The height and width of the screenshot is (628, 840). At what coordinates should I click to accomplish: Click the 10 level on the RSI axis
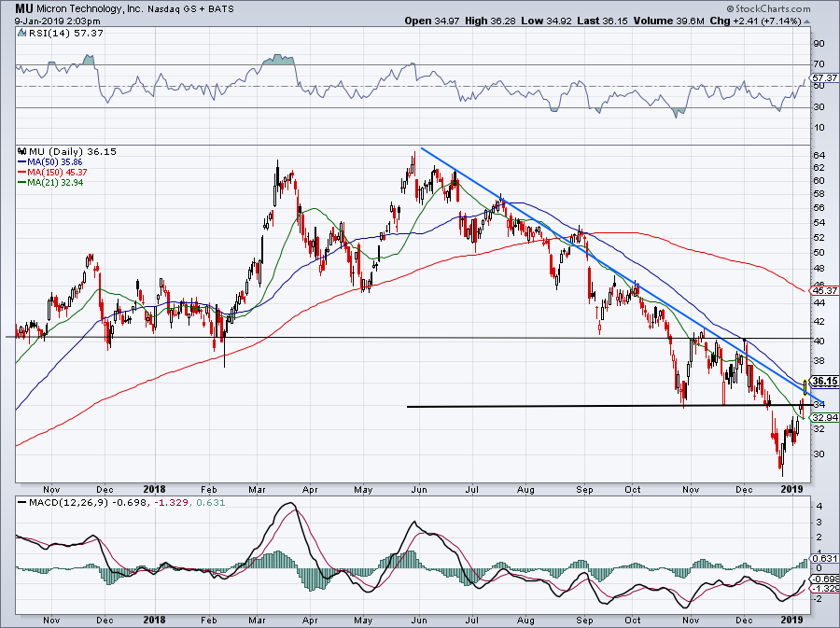(819, 127)
